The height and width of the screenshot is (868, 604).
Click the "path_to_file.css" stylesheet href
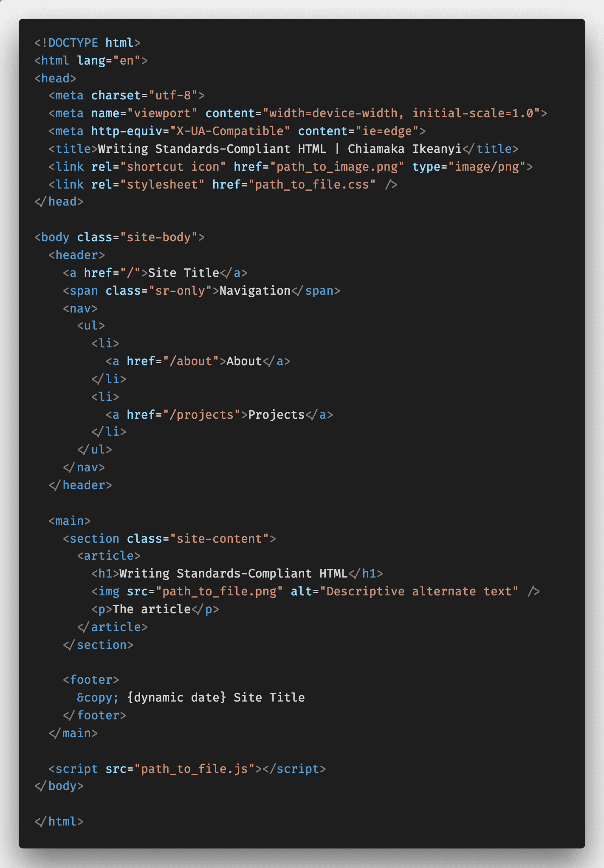tap(312, 185)
